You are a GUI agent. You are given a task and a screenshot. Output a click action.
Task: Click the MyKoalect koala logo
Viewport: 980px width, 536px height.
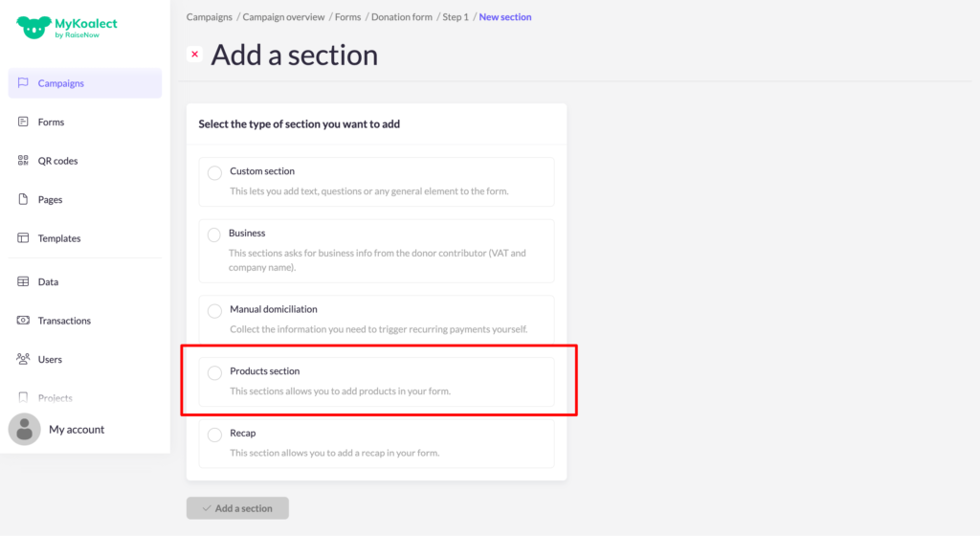pyautogui.click(x=33, y=28)
